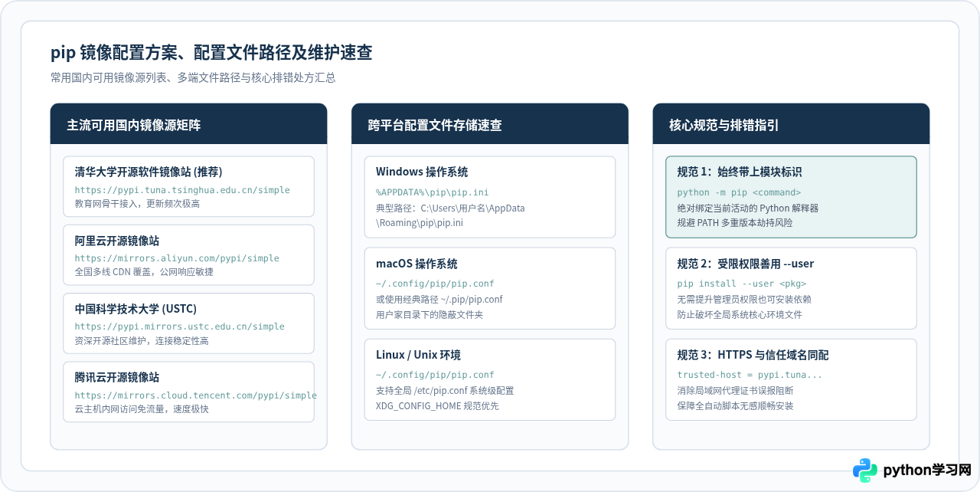
Task: Click the line "支持全局 /etc/pip.conf 系统级配置"
Action: [445, 390]
